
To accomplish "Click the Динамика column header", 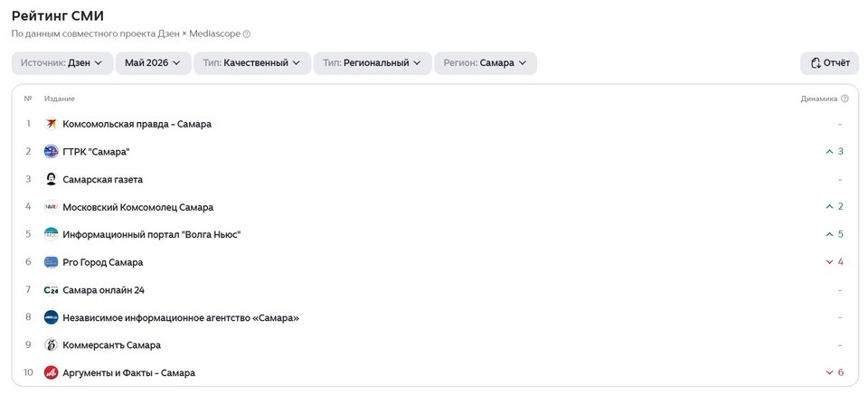I will click(819, 99).
